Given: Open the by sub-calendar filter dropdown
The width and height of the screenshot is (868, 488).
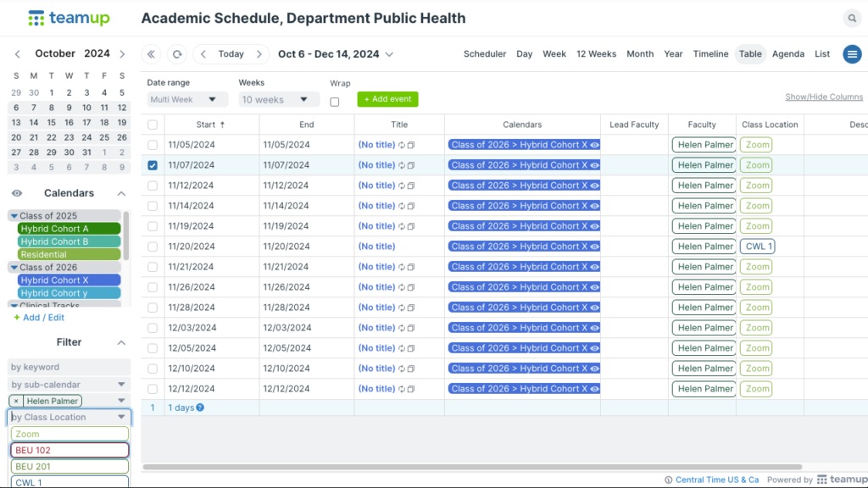Looking at the screenshot, I should coord(70,385).
